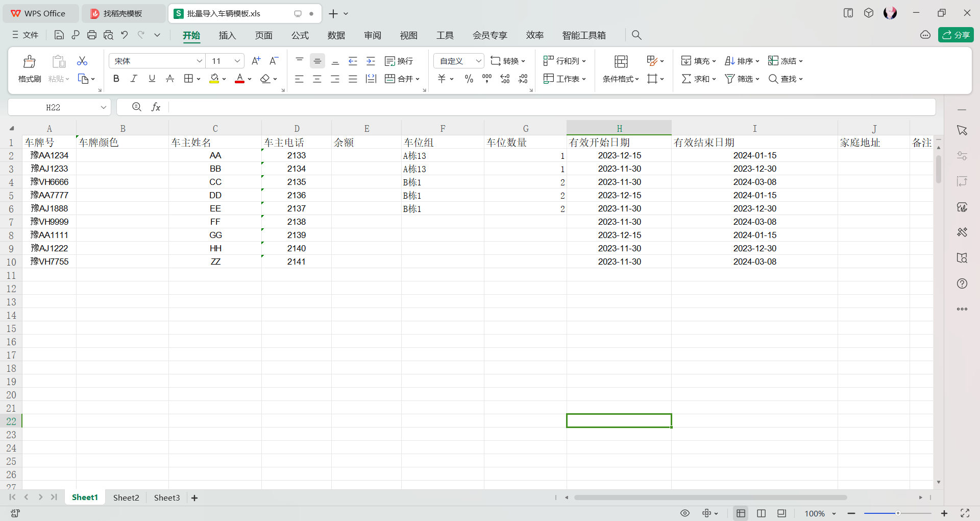Click the Increase decimal places icon
Viewport: 980px width, 521px height.
[505, 79]
